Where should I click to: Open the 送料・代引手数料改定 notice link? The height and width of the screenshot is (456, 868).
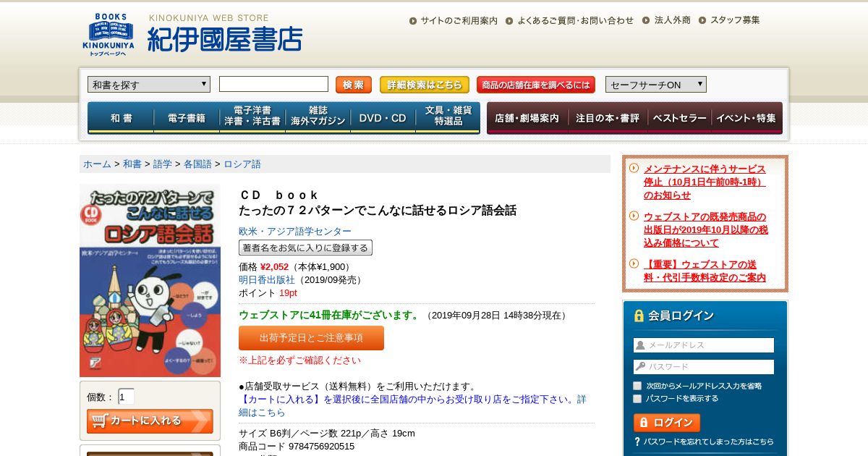[x=705, y=271]
